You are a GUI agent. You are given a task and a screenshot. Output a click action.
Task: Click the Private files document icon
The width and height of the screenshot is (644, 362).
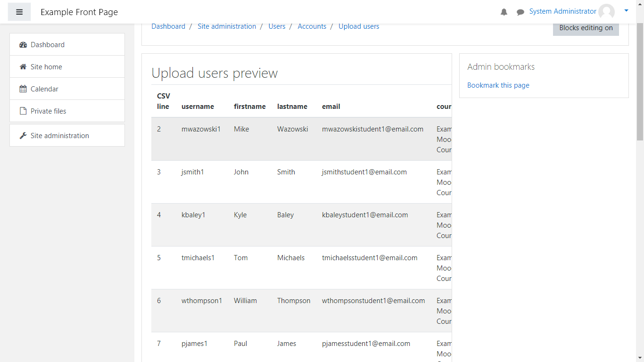tap(23, 111)
